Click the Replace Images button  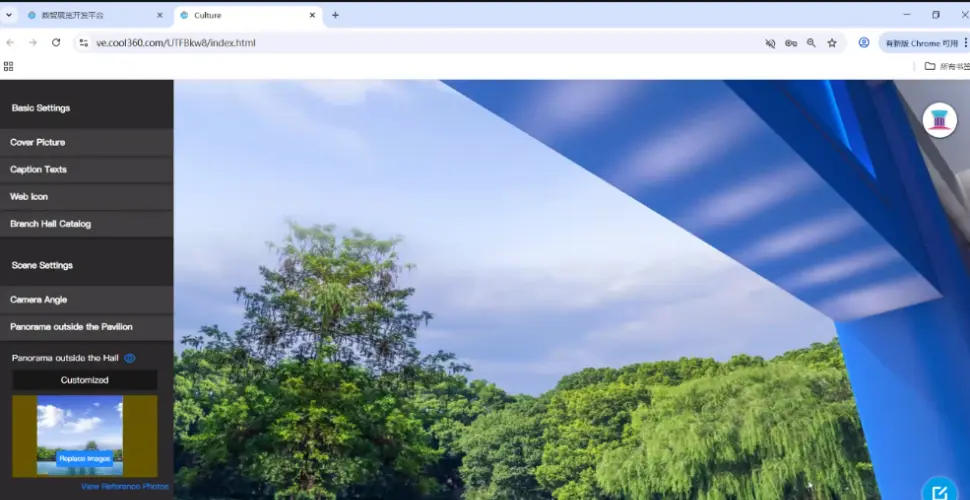point(85,459)
